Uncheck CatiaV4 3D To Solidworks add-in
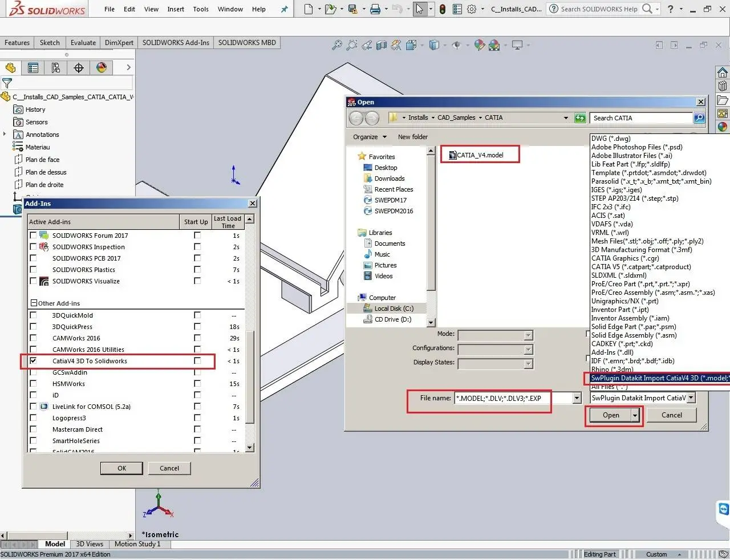Screen dimensions: 730x560 tap(33, 360)
